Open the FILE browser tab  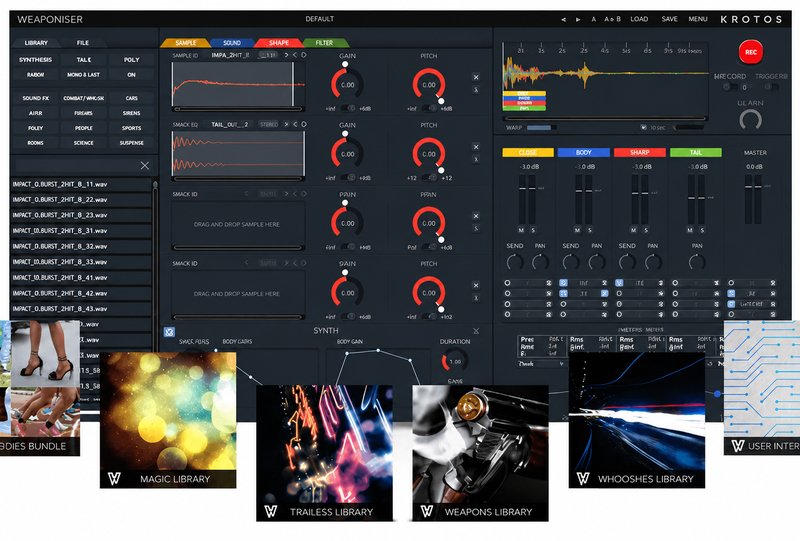83,43
